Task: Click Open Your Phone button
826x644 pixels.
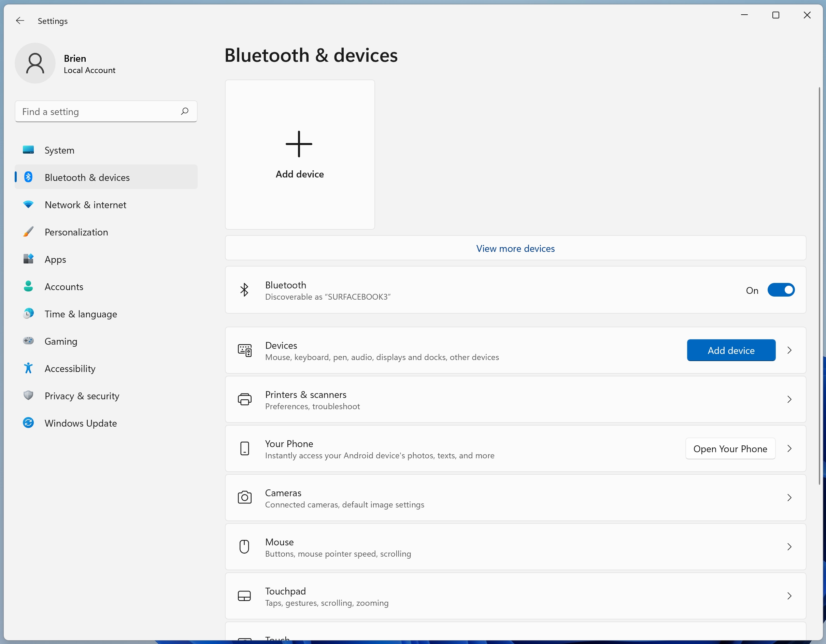Action: click(x=730, y=448)
